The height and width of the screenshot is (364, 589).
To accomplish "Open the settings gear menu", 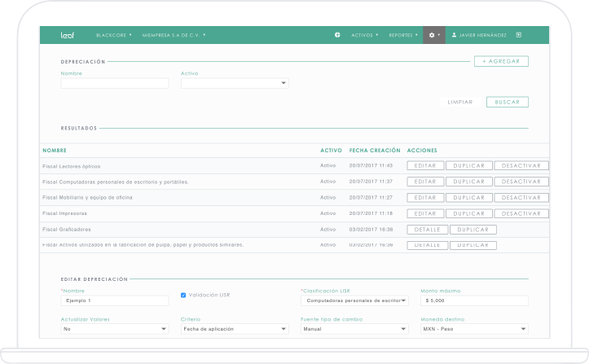I will [x=433, y=36].
